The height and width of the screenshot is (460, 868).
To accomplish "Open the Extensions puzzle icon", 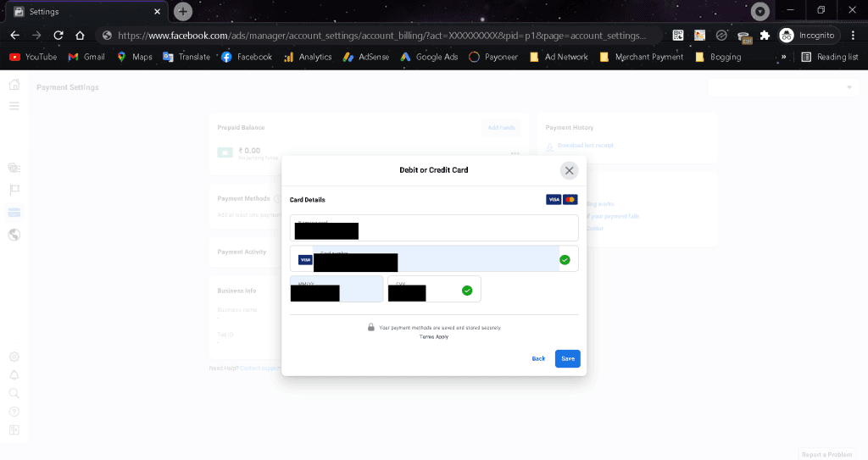I will coord(765,36).
